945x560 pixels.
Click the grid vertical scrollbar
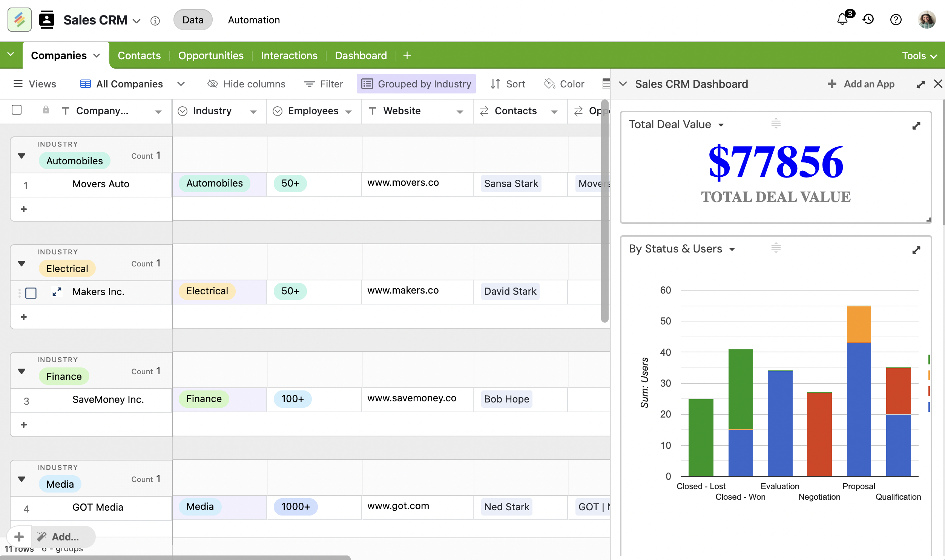click(x=604, y=211)
